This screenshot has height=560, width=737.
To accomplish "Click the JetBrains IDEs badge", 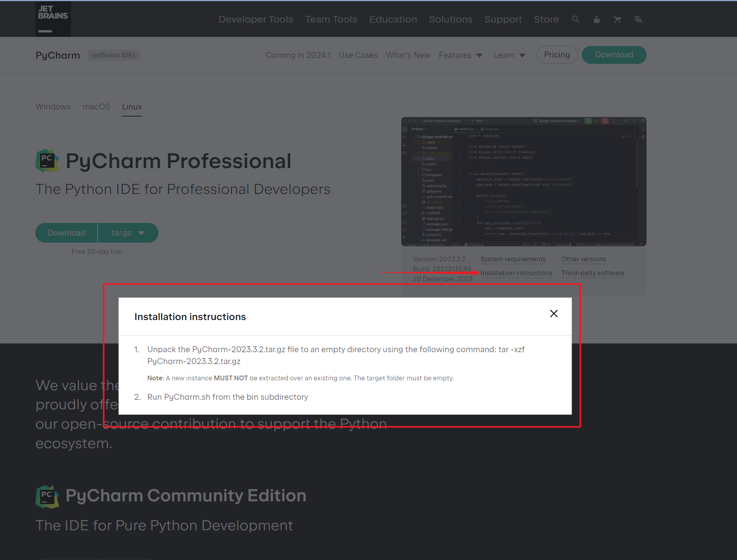I will [114, 55].
